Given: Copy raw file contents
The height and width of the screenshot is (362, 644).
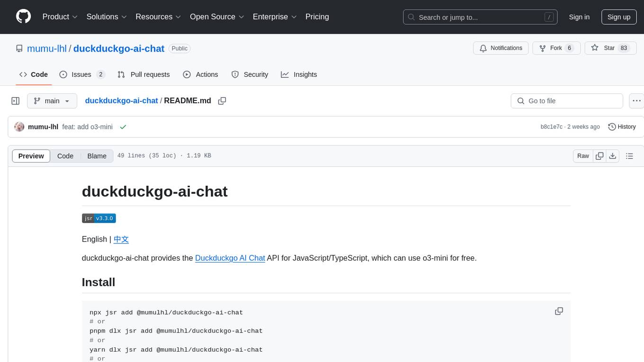Looking at the screenshot, I should point(599,156).
